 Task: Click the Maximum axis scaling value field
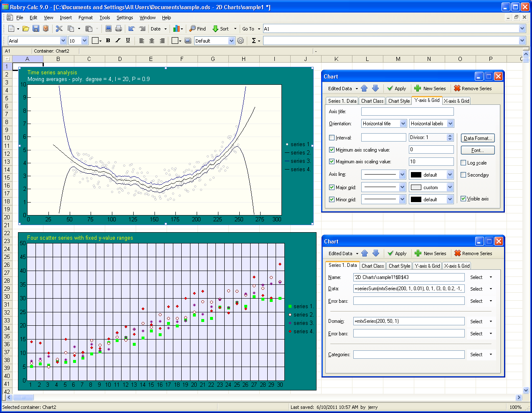point(431,162)
